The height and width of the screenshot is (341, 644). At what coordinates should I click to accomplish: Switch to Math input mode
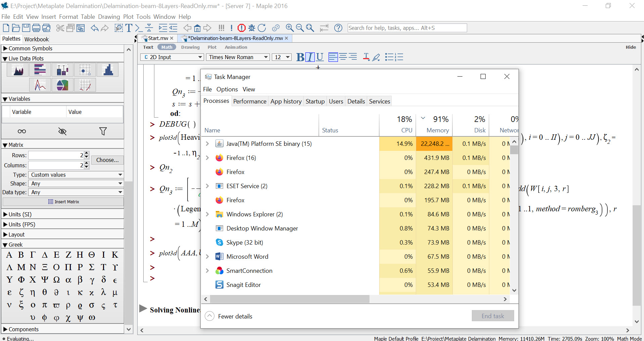pyautogui.click(x=167, y=47)
